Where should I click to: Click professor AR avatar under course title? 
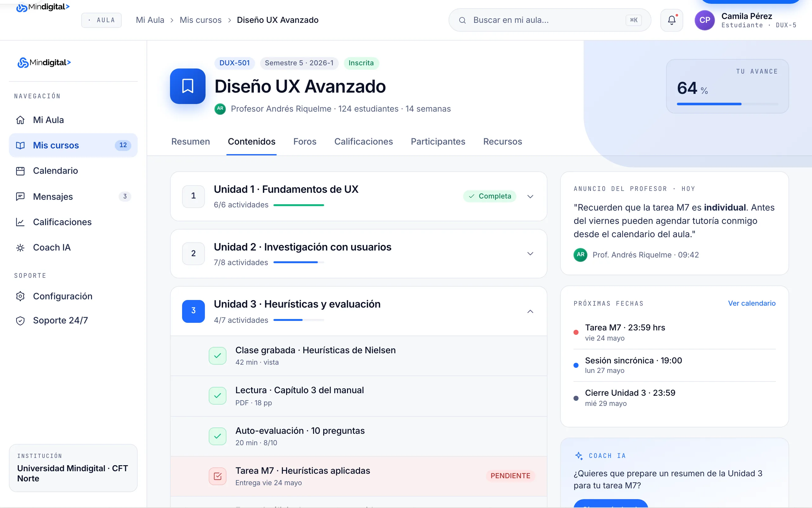coord(220,109)
